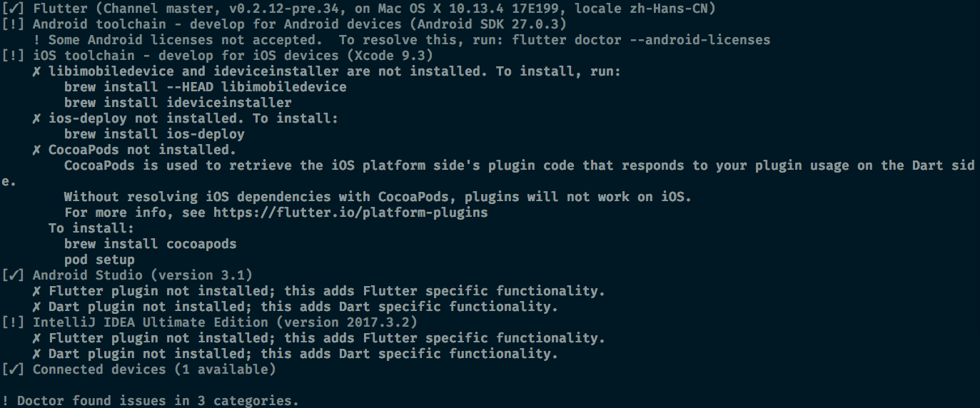
Task: Click the warning status beside Android toolchain
Action: (13, 24)
